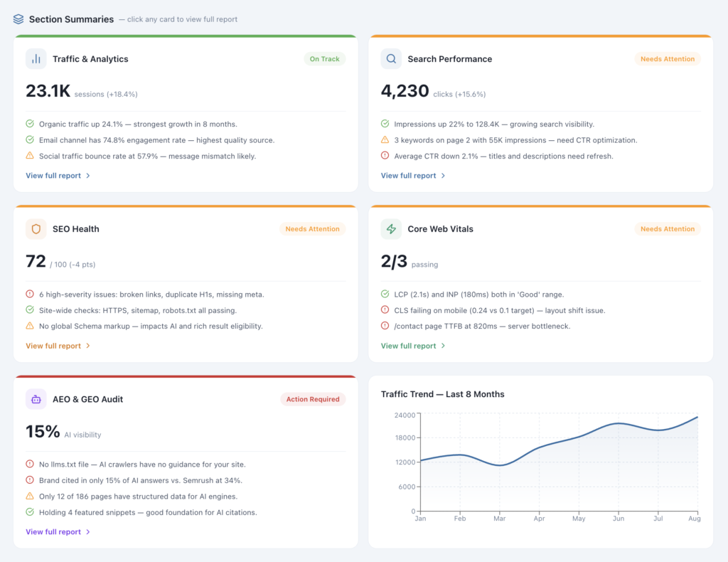Viewport: 728px width, 562px height.
Task: Click the On Track badge
Action: pyautogui.click(x=324, y=59)
